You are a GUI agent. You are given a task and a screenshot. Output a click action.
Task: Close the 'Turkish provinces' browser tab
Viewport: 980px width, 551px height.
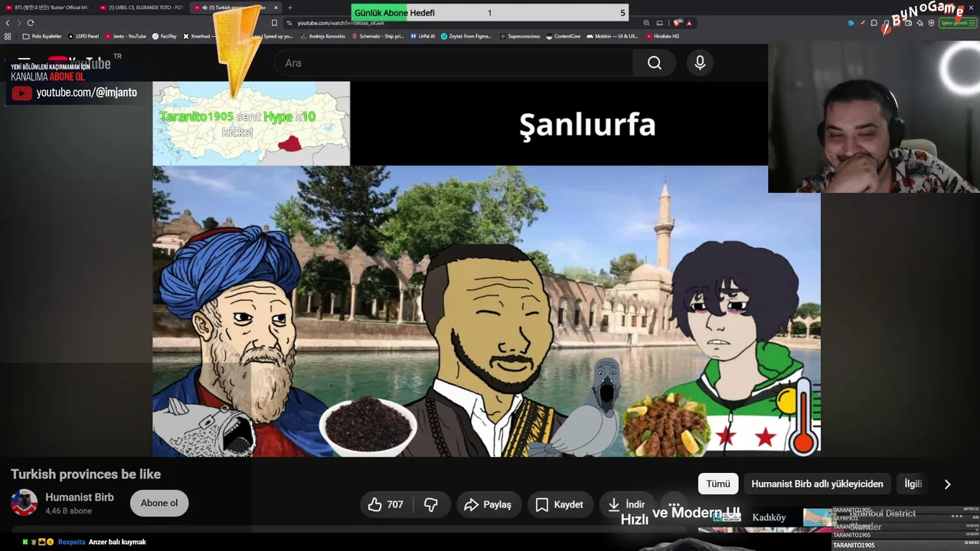pos(276,8)
